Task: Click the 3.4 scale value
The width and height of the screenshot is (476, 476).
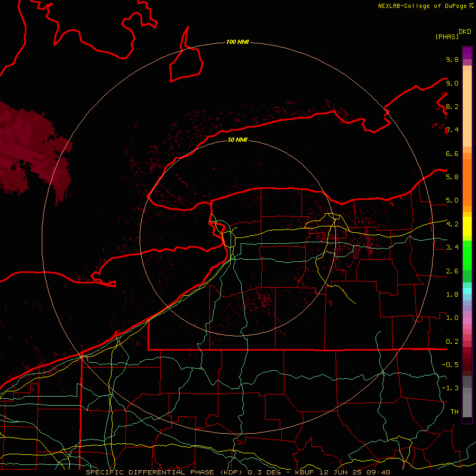Action: click(x=452, y=248)
